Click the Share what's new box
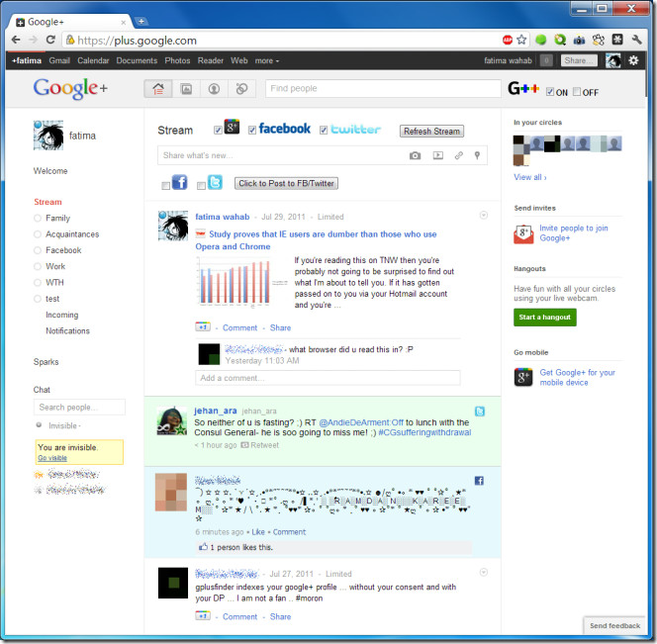This screenshot has height=644, width=657. pos(323,155)
